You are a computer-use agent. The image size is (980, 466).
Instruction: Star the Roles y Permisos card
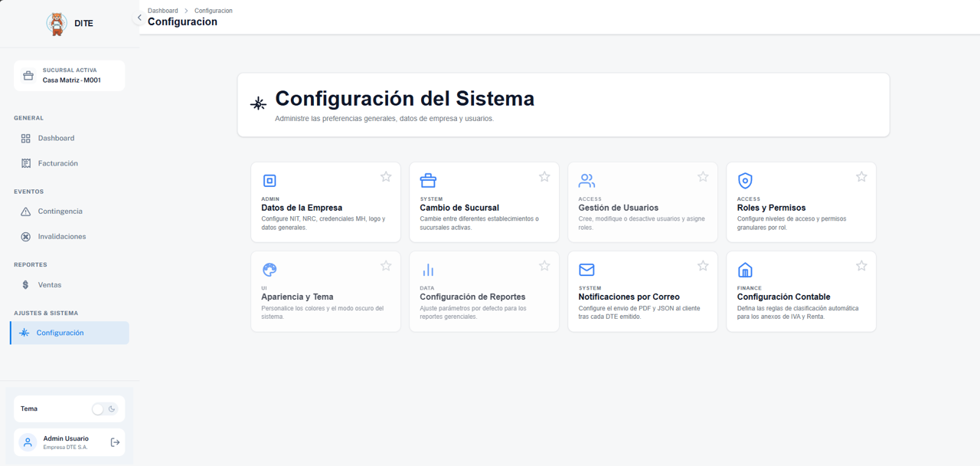[861, 176]
